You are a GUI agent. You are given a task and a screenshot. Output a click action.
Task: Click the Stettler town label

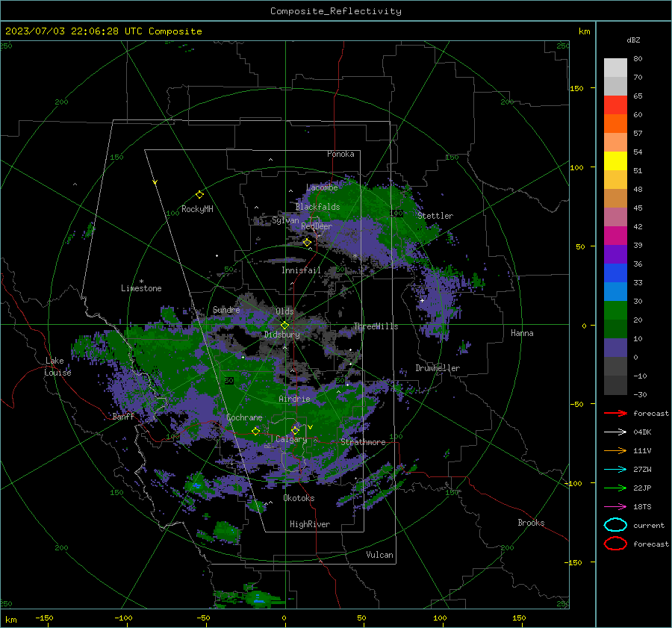tap(435, 216)
